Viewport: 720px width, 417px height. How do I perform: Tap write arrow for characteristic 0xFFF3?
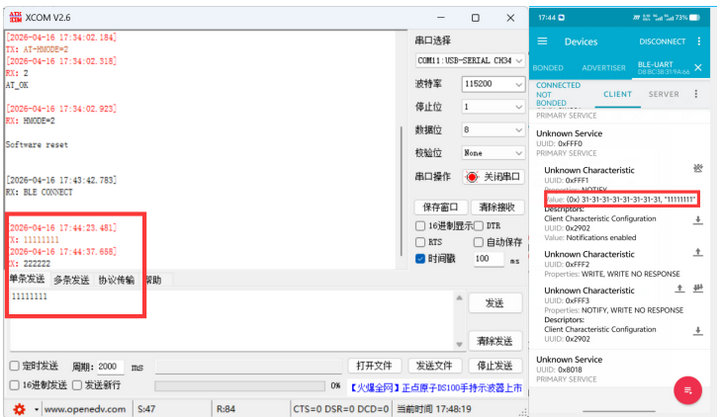pos(680,288)
